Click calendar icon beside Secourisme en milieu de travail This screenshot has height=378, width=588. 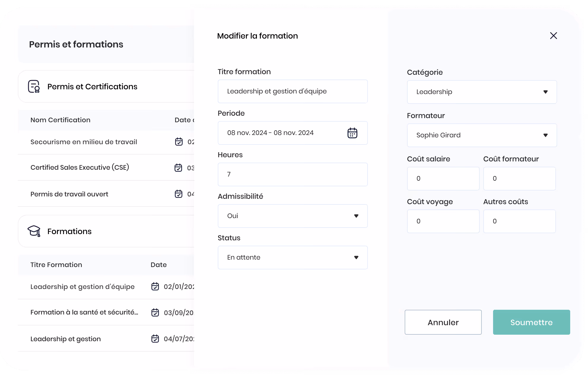pyautogui.click(x=179, y=142)
